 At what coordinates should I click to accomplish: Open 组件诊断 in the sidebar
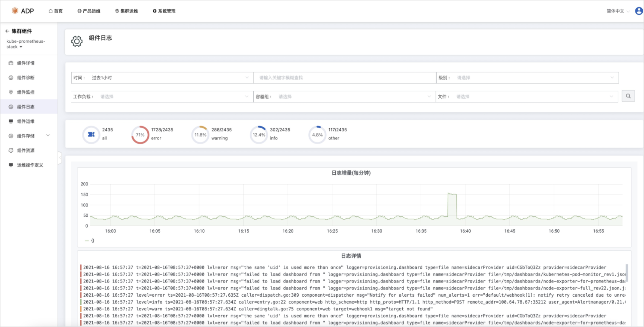[x=26, y=77]
